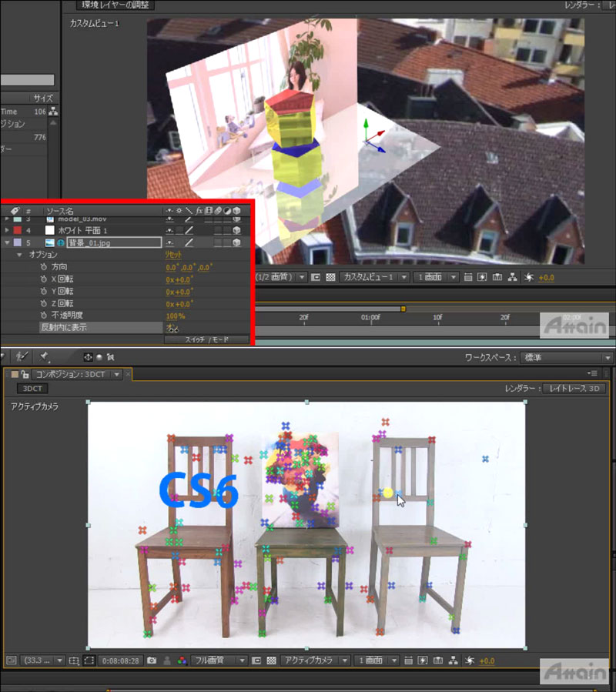Click the red label color swatch of layer 4
The height and width of the screenshot is (692, 616).
(x=18, y=229)
